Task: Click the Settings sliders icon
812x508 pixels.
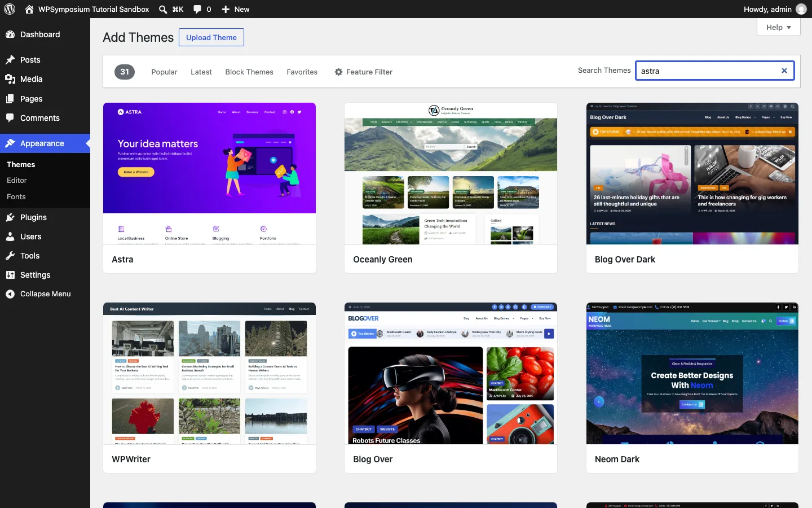Action: (x=10, y=275)
